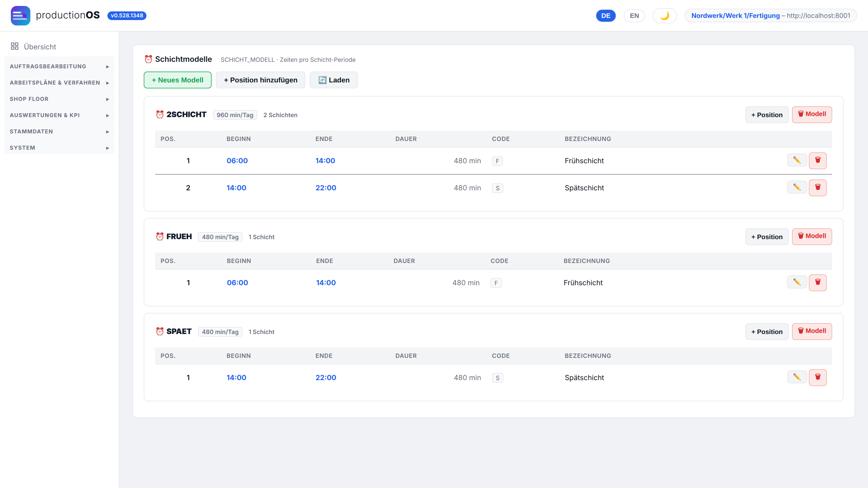Toggle dark mode with the moon icon
Screen dimensions: 868x488
point(665,15)
